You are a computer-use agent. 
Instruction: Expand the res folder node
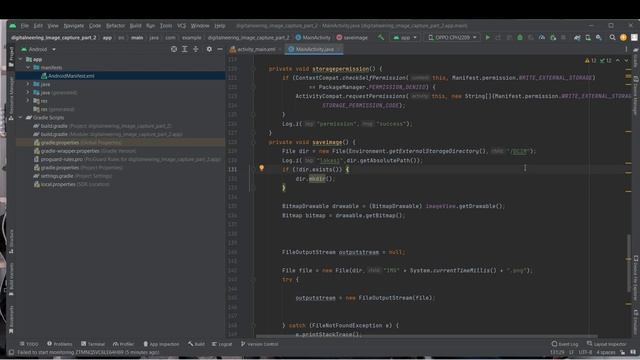28,101
